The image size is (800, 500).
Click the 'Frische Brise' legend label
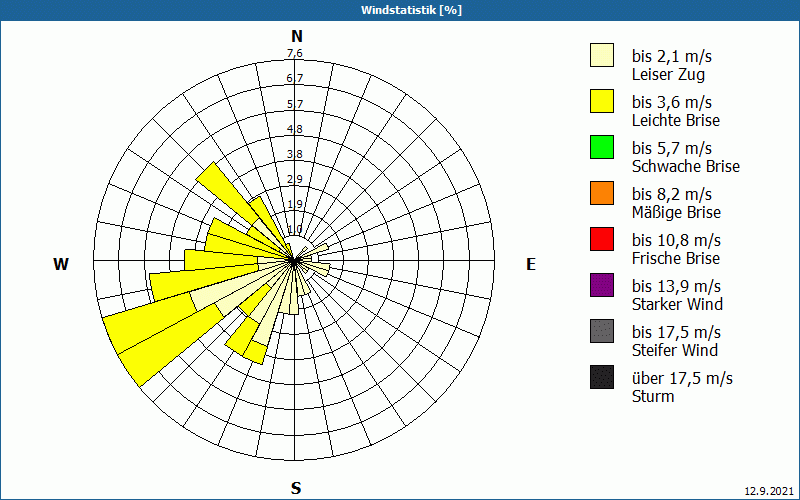[676, 258]
